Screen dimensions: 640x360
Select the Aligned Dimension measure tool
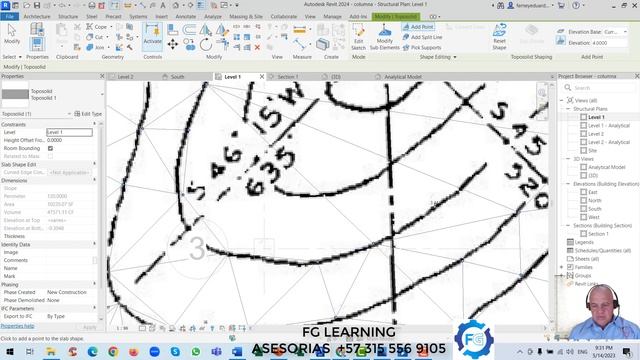(x=299, y=30)
